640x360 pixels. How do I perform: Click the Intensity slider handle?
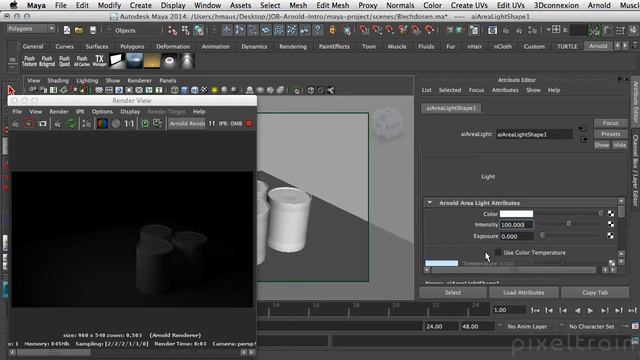tap(569, 224)
